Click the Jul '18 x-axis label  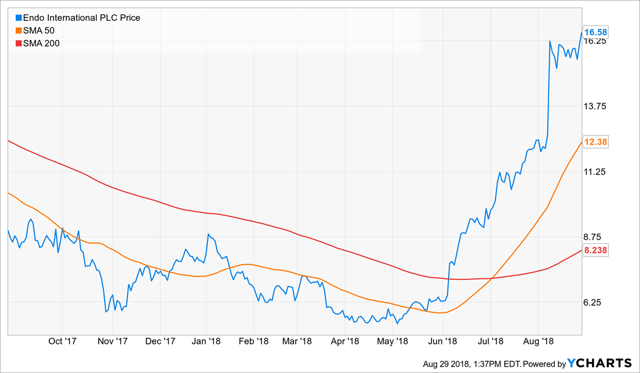[490, 341]
